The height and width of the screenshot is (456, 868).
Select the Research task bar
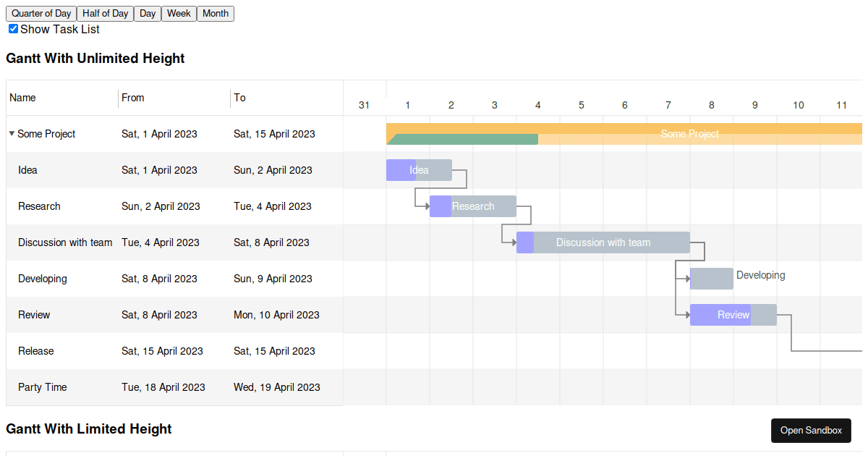coord(472,206)
